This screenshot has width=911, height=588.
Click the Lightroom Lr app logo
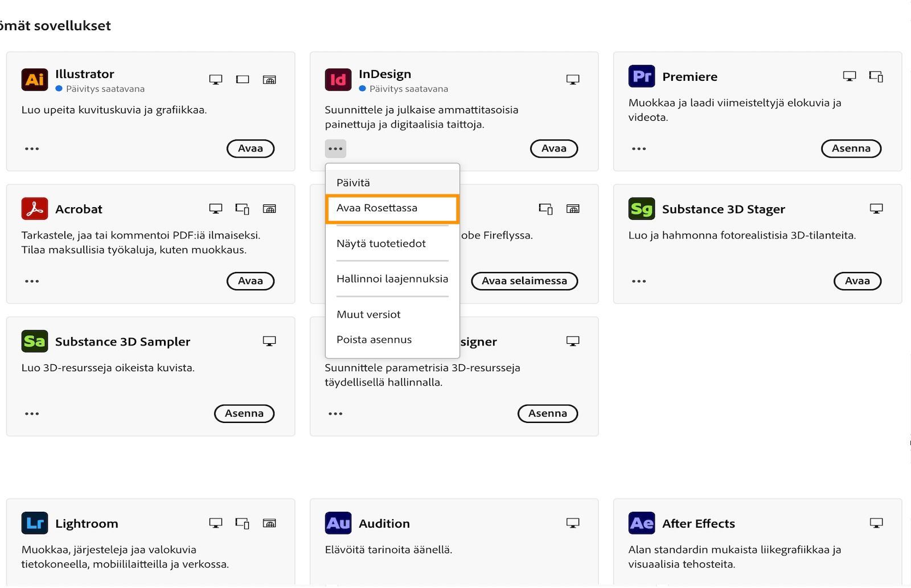coord(35,523)
